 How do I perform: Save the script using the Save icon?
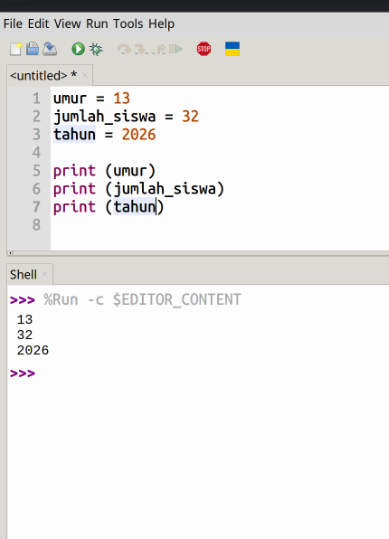pyautogui.click(x=49, y=49)
